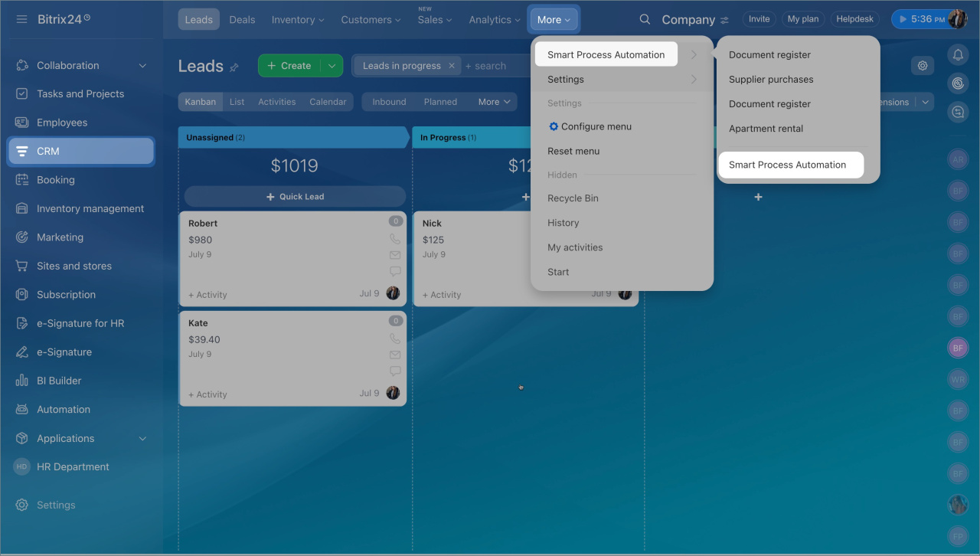Click the email icon on Kate's lead card

394,355
